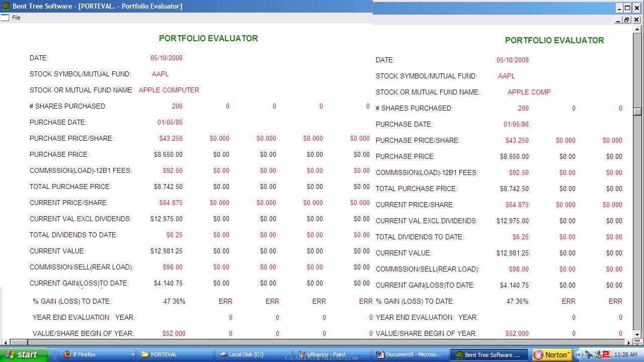The height and width of the screenshot is (362, 644).
Task: Click the vertical scrollbar down arrow
Action: coord(637,334)
